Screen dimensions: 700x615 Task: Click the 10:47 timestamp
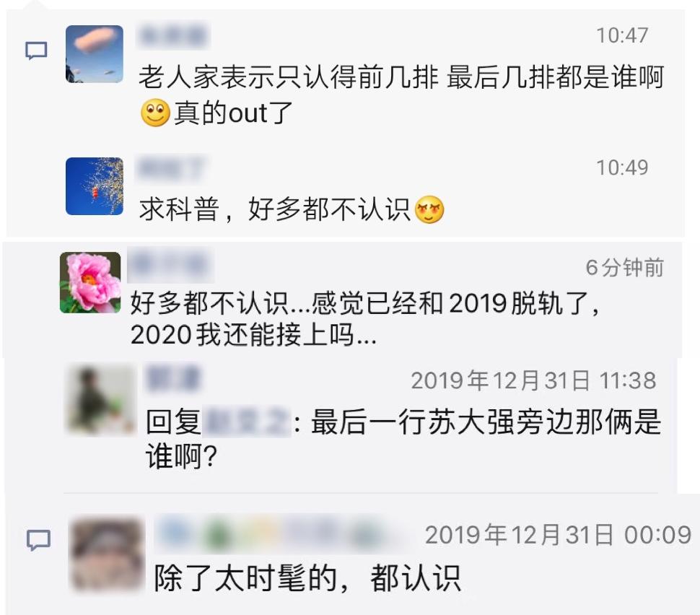coord(622,35)
